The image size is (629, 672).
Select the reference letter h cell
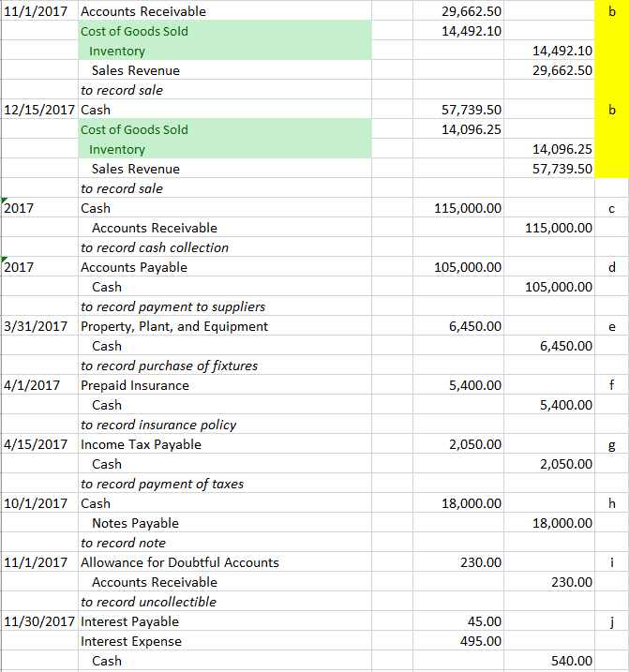(x=612, y=503)
